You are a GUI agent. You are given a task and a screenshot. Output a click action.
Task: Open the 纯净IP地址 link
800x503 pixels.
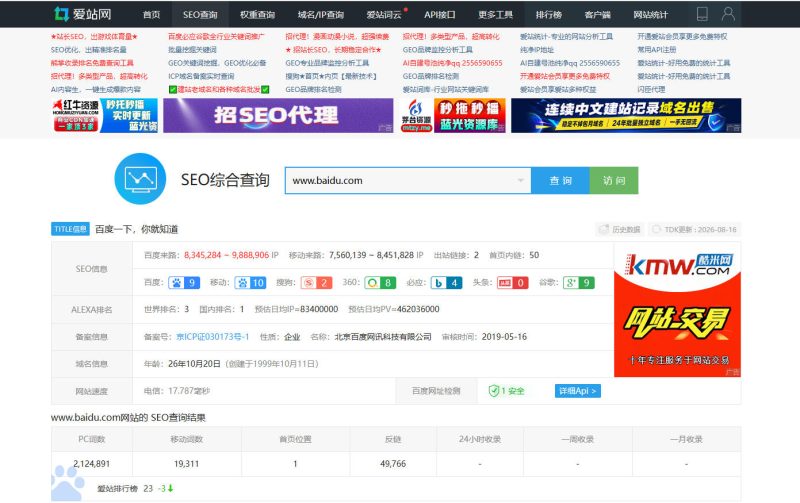point(537,49)
